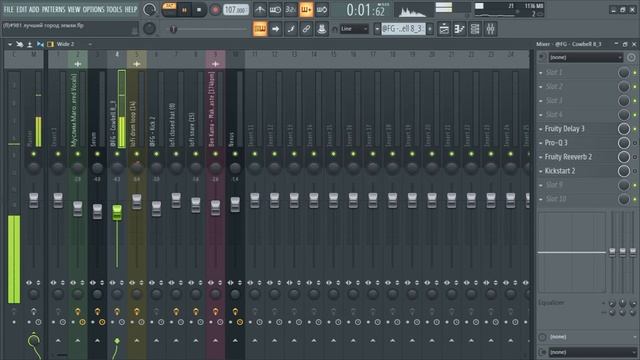640x360 pixels.
Task: Open the PATTERNS menu
Action: tap(53, 9)
